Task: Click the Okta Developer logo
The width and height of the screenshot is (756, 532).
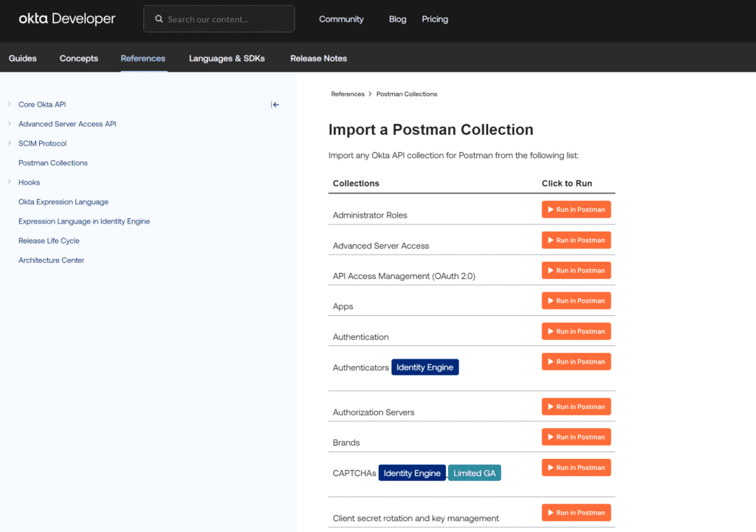Action: [x=67, y=19]
